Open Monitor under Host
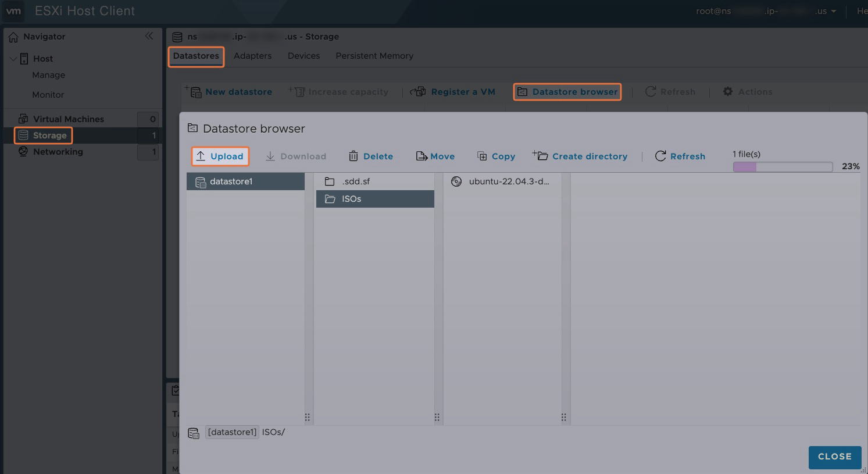 (x=48, y=95)
